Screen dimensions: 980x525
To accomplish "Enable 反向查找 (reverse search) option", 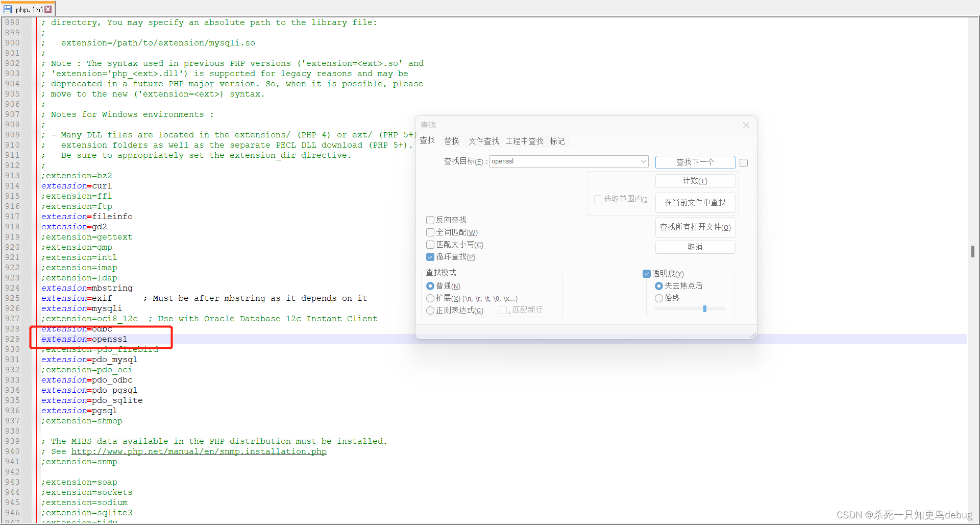I will [430, 220].
